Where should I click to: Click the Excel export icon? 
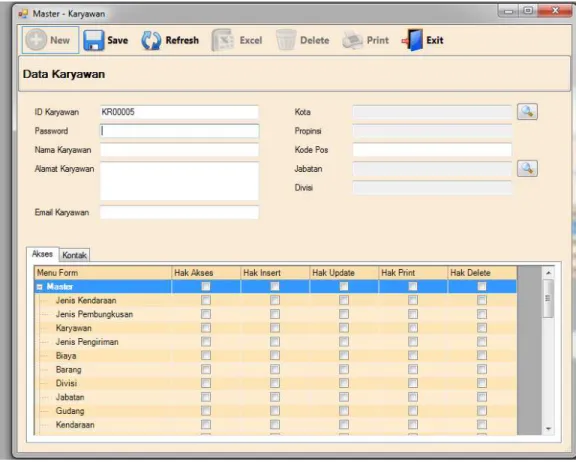pos(223,40)
